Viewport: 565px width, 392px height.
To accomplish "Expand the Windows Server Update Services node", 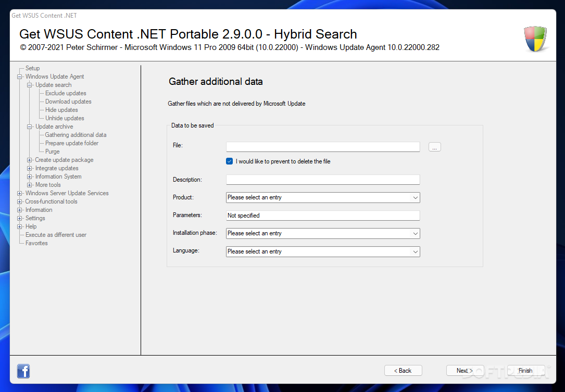I will click(x=19, y=194).
